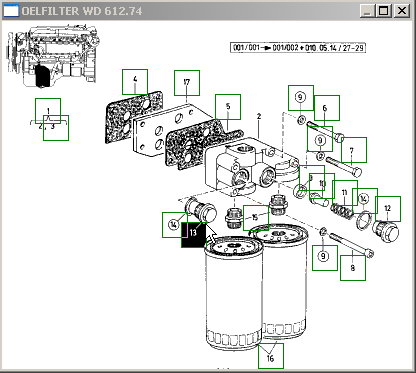Viewport: 416px width, 373px height.
Task: Select part number 5 gasket callout
Action: tap(228, 107)
